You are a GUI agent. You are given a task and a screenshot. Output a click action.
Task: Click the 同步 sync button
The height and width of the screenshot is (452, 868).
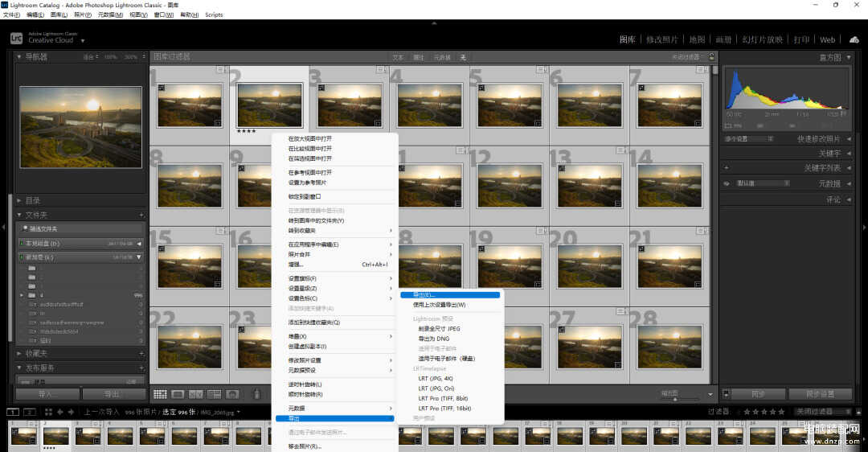click(759, 394)
